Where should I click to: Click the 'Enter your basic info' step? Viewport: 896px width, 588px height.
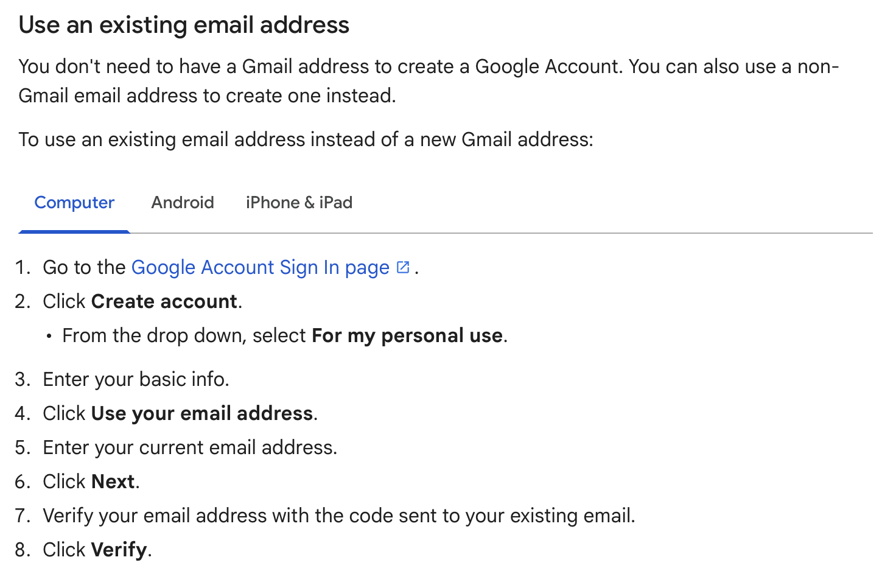pos(136,379)
